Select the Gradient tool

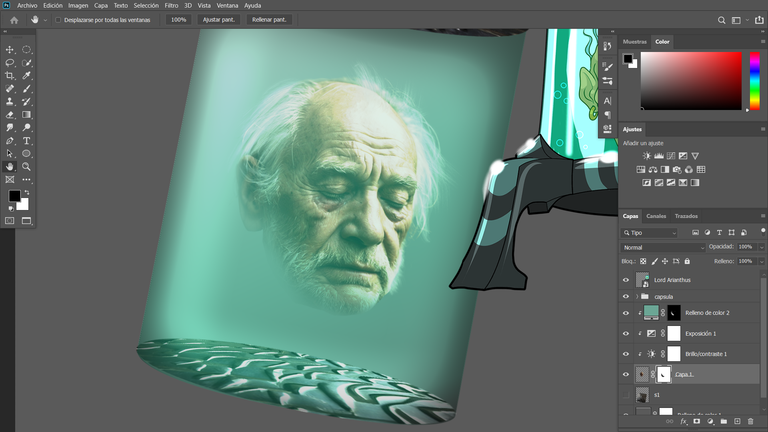click(26, 115)
